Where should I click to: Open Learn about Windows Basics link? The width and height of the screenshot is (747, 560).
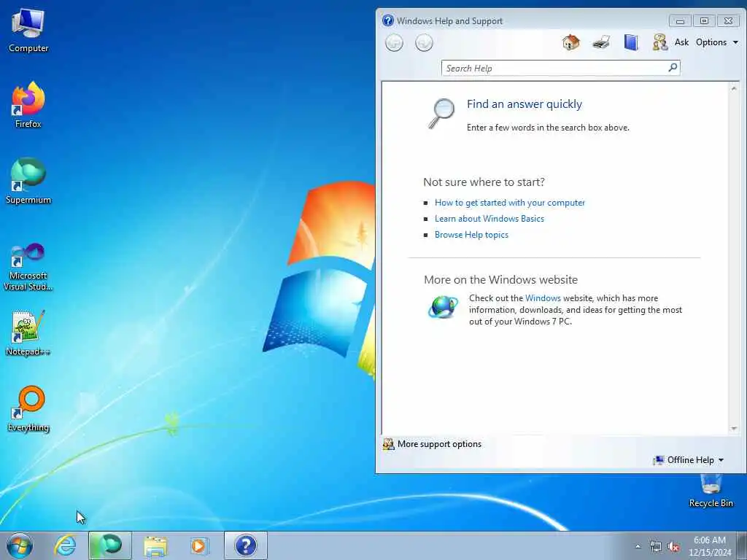point(489,219)
